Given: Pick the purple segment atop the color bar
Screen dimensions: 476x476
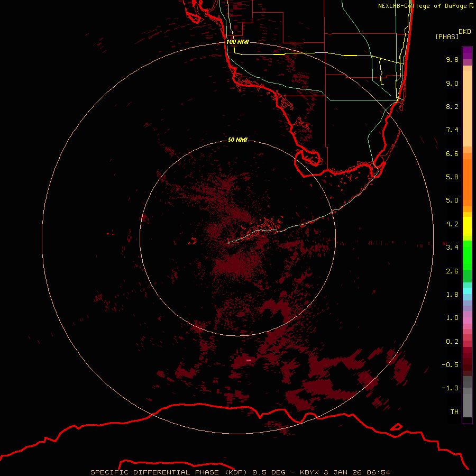Looking at the screenshot, I should (467, 53).
